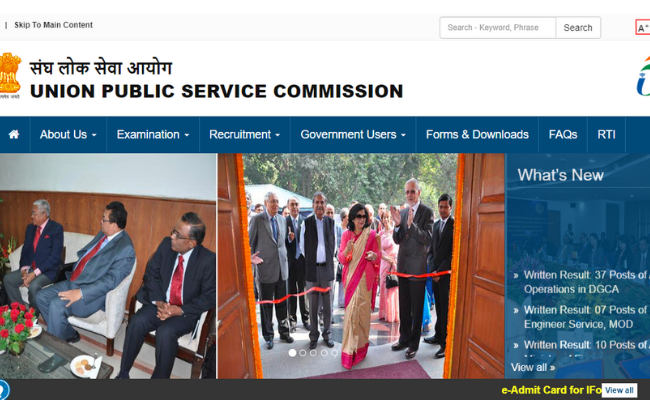
Task: Click the Search button
Action: (x=578, y=28)
